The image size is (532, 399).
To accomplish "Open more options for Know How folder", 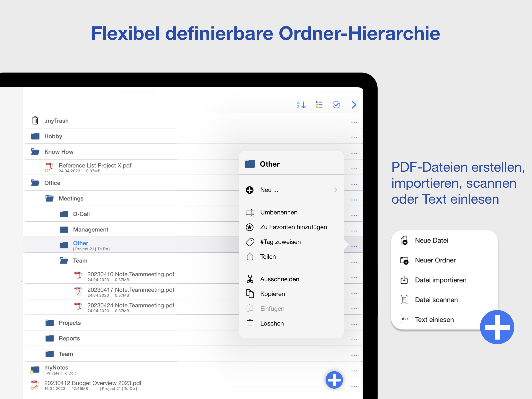I will pyautogui.click(x=354, y=153).
